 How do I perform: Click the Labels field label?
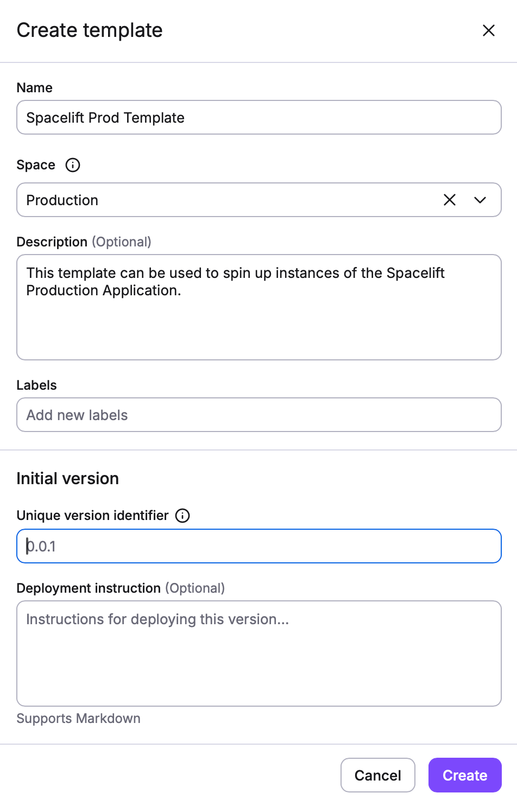coord(37,385)
